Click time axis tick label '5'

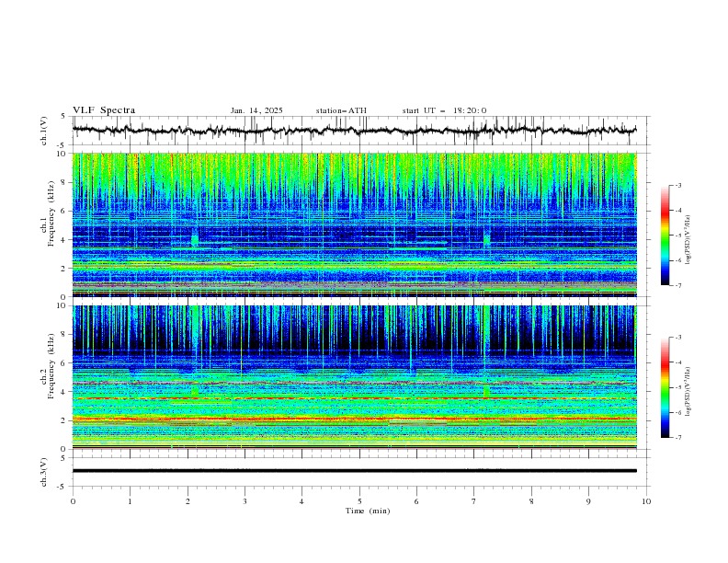pyautogui.click(x=359, y=501)
